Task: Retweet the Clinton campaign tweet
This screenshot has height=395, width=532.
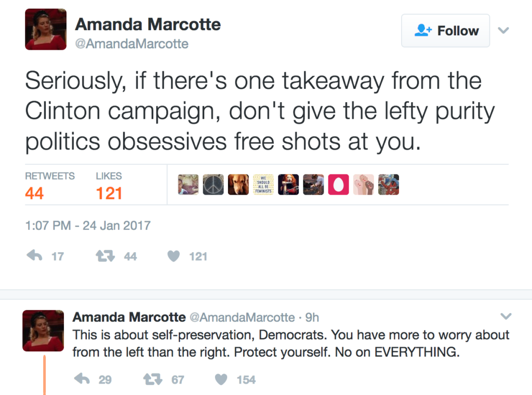Action: [105, 256]
